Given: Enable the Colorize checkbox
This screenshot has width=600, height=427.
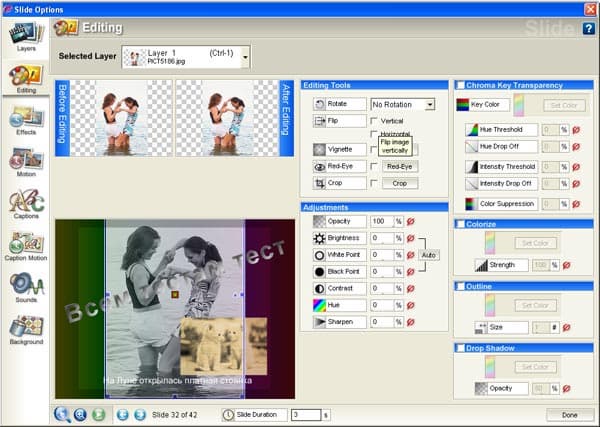Looking at the screenshot, I should coord(461,224).
